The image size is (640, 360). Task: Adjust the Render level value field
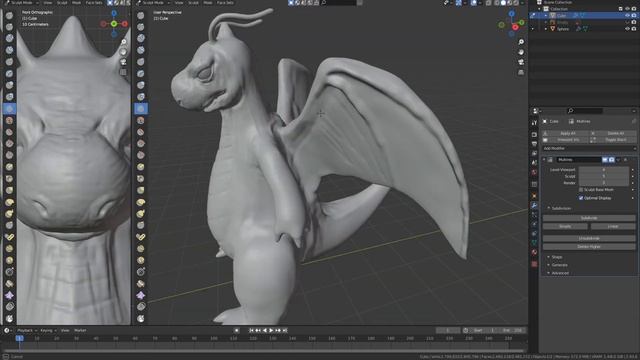point(604,183)
